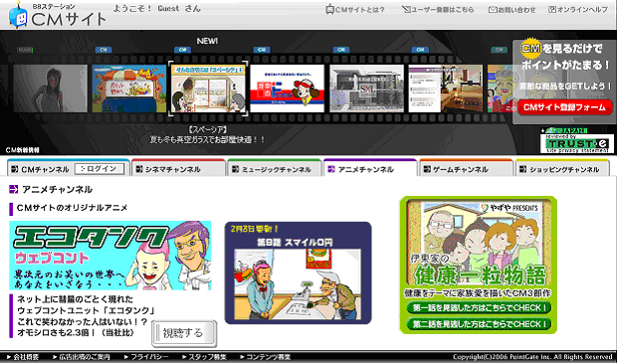Click 第二話を見逃した方はこちらでCHECK button
This screenshot has height=364, width=617.
coord(479,324)
